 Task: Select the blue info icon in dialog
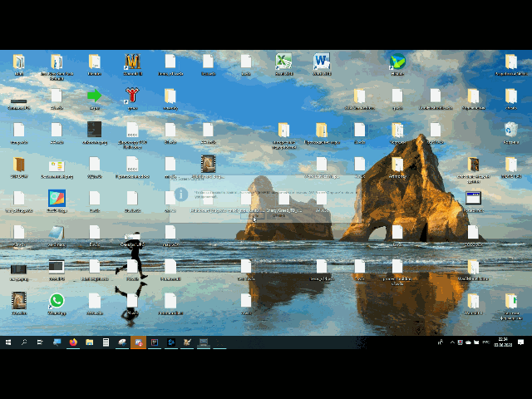tap(181, 194)
